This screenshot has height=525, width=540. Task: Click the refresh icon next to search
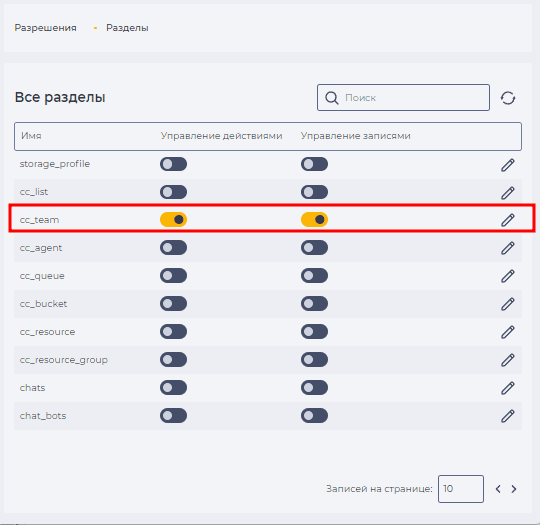pos(508,98)
